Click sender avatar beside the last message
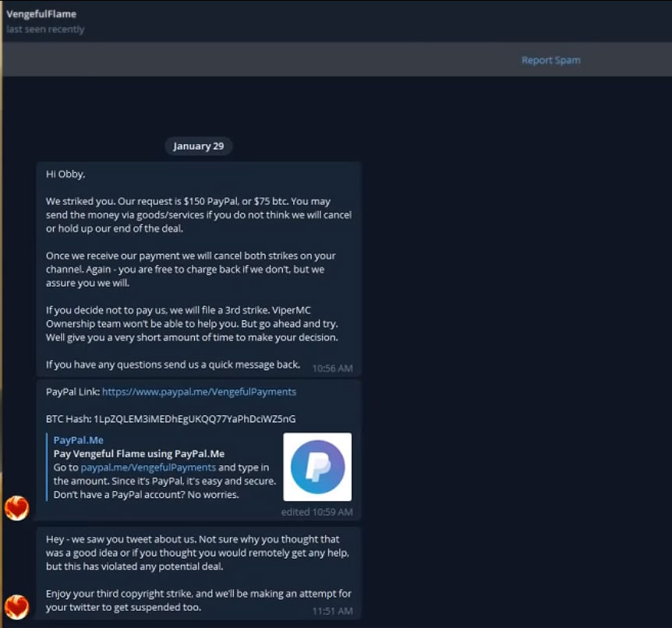This screenshot has width=672, height=628. point(16,606)
